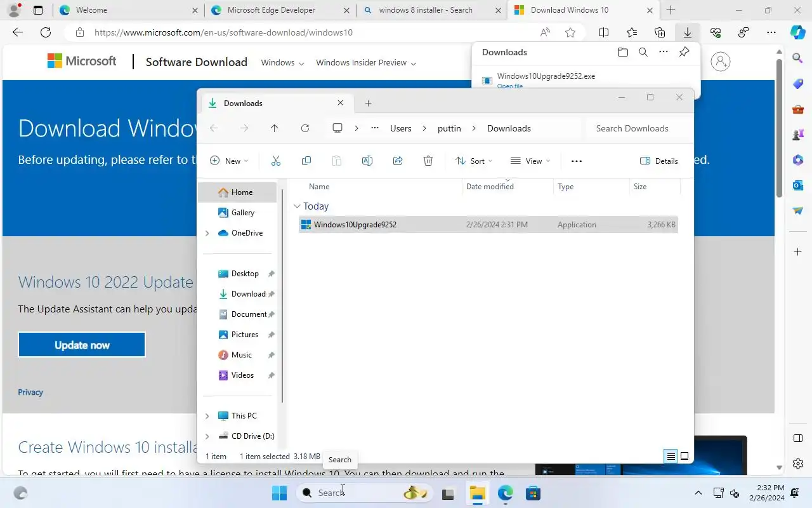The height and width of the screenshot is (508, 812).
Task: Pin the Edge Downloads panel
Action: 684,52
